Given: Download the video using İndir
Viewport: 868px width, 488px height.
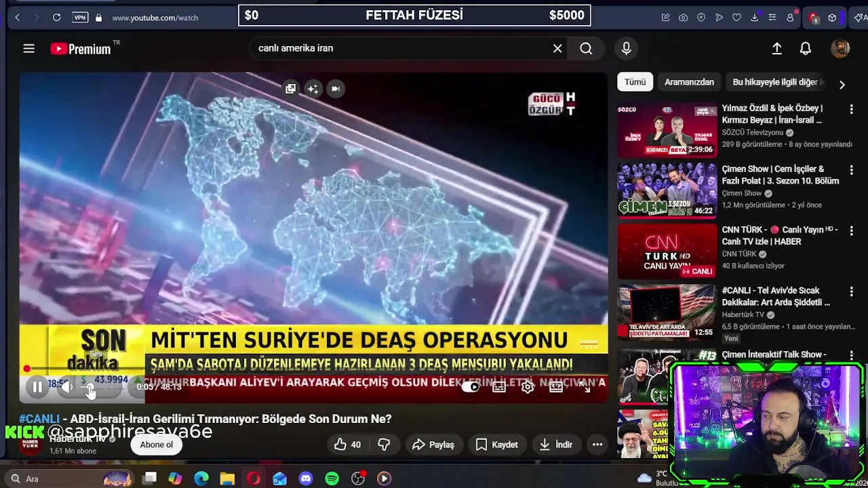Looking at the screenshot, I should click(x=556, y=445).
